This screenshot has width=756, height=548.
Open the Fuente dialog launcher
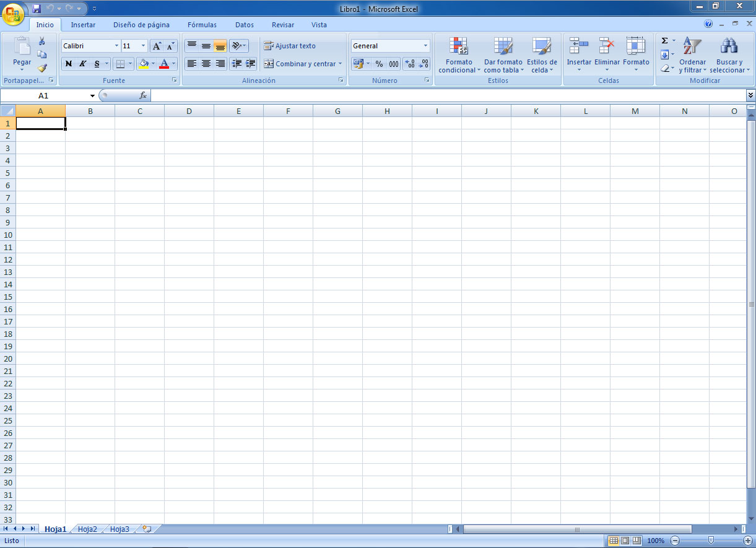[175, 80]
